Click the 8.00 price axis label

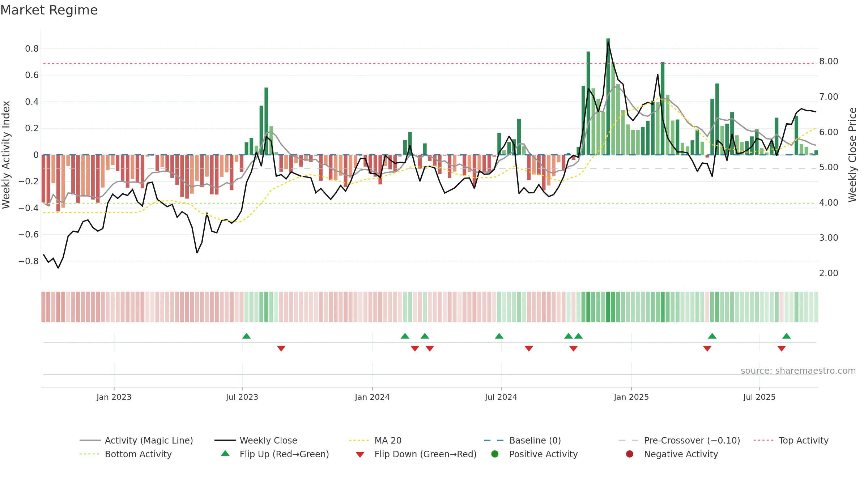pyautogui.click(x=829, y=61)
